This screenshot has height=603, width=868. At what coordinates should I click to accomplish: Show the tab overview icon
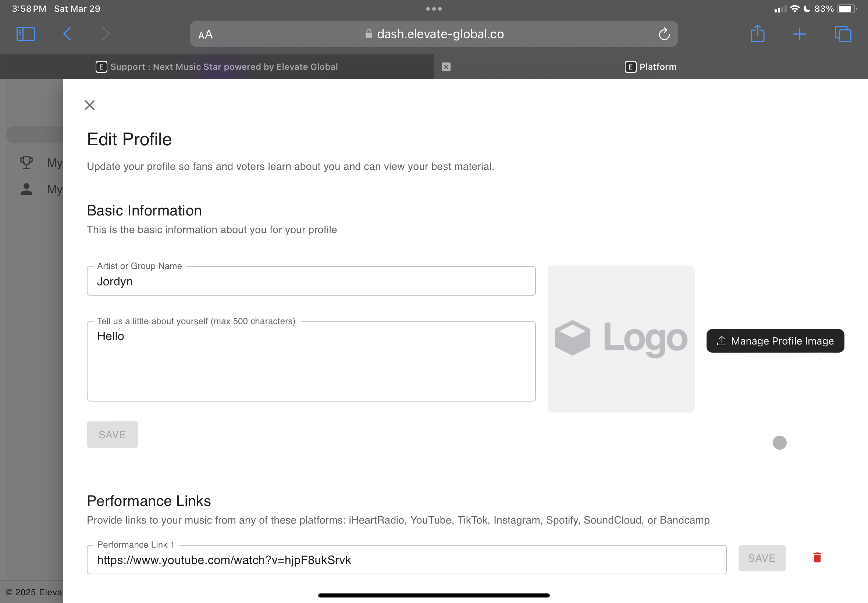tap(843, 34)
